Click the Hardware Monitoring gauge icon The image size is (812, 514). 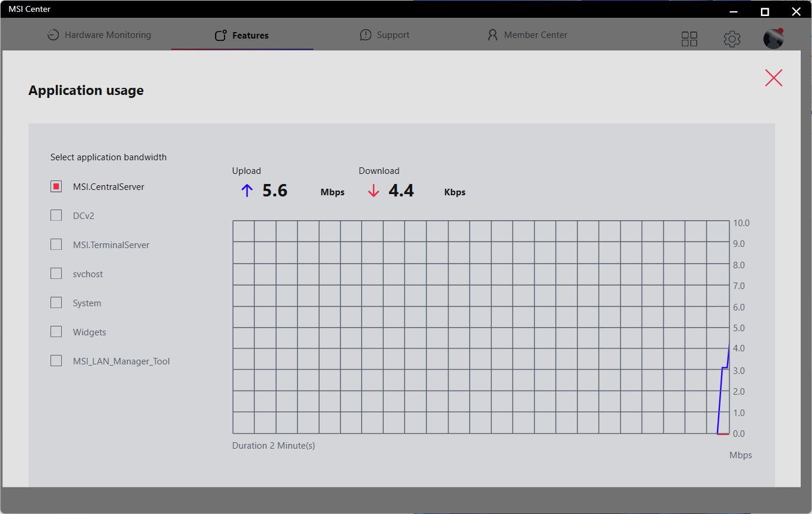(x=53, y=35)
